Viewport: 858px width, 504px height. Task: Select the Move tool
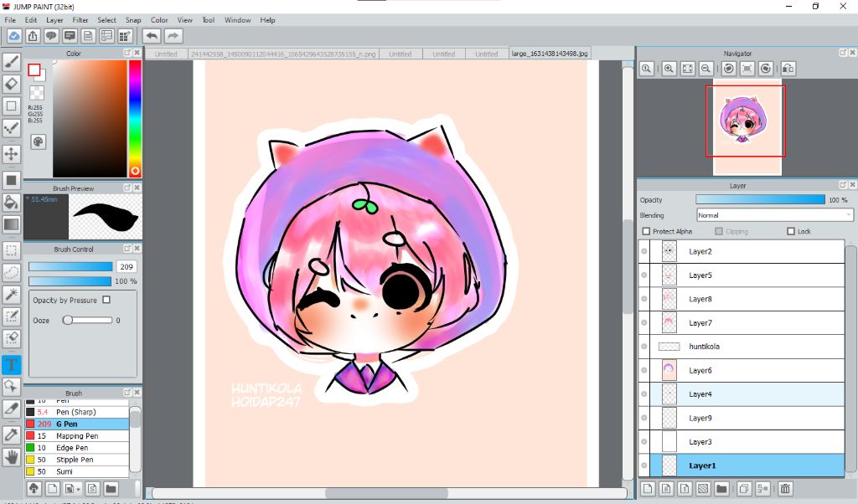[12, 153]
